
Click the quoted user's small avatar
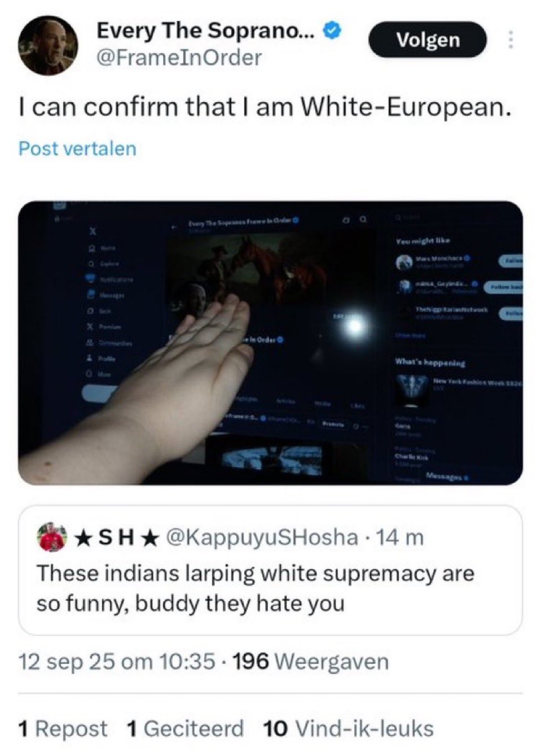coord(51,537)
